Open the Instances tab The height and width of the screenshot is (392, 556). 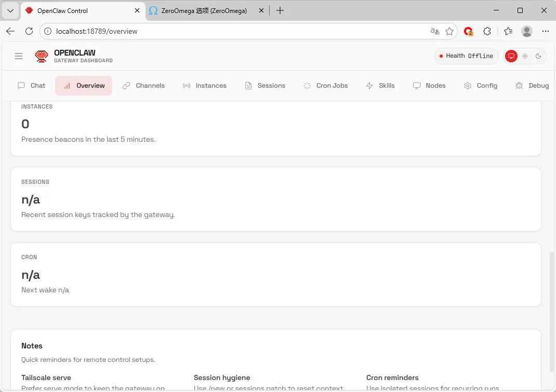pyautogui.click(x=204, y=86)
